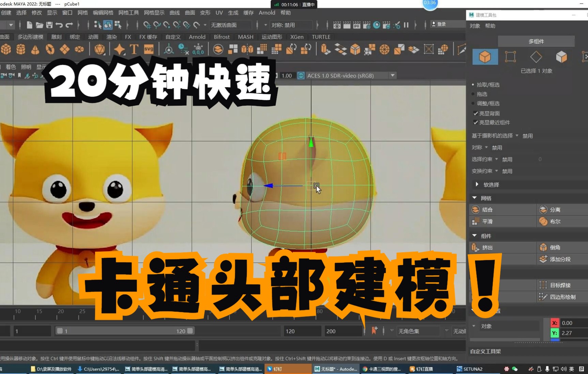The image size is (588, 374).
Task: Click the 登录 login button
Action: coord(439,24)
